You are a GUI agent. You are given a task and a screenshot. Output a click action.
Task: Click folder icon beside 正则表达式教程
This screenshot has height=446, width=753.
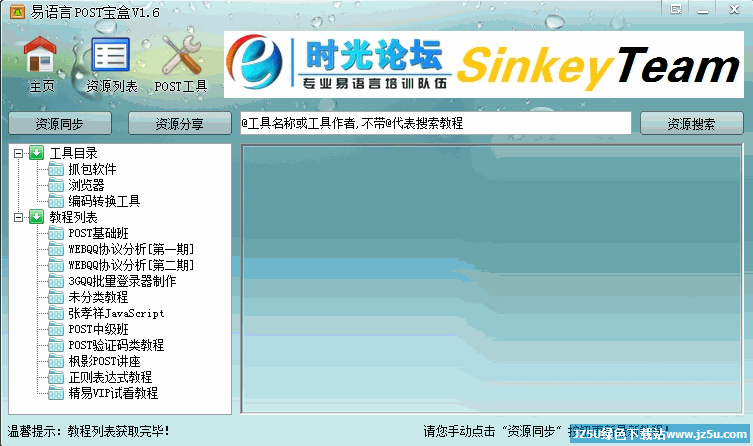point(56,377)
